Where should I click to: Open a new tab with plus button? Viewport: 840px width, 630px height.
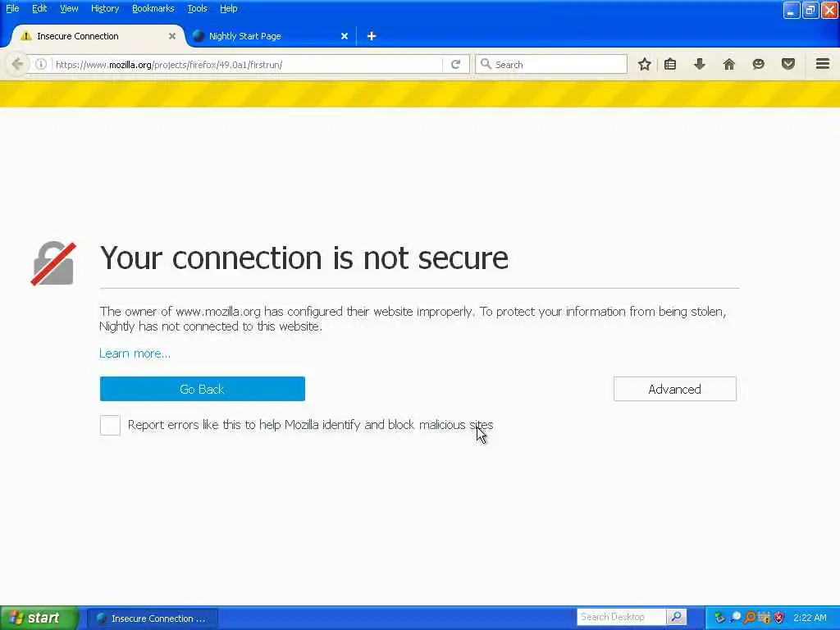pos(372,36)
